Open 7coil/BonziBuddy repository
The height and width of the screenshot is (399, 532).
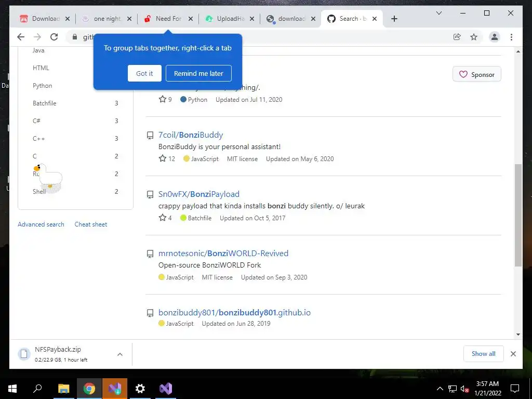[x=191, y=135]
